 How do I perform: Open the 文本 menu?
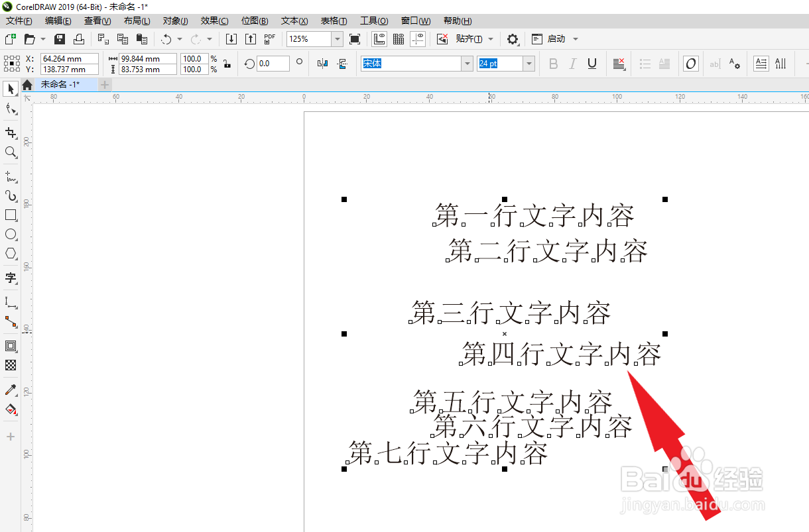pos(293,21)
